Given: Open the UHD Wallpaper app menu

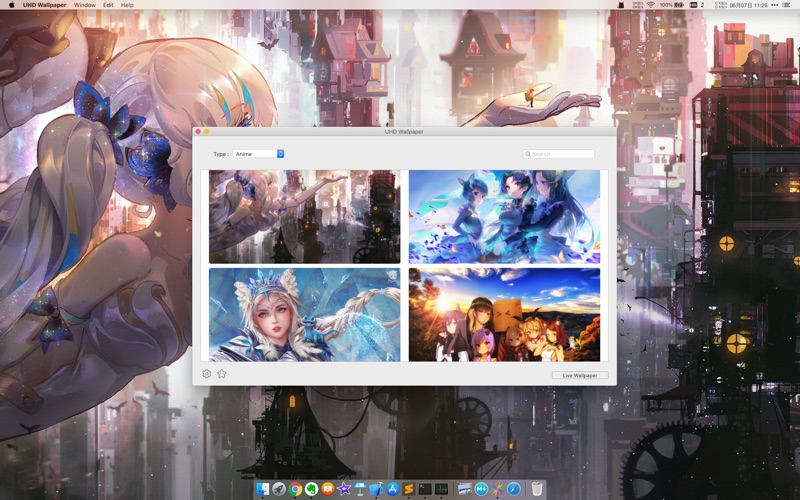Looking at the screenshot, I should tap(44, 5).
